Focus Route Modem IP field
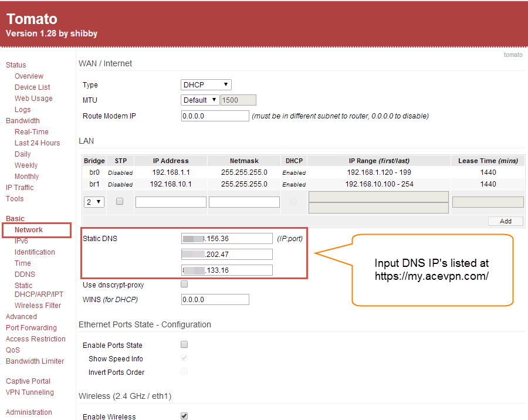Screen dimensions: 528x420 tap(215, 116)
